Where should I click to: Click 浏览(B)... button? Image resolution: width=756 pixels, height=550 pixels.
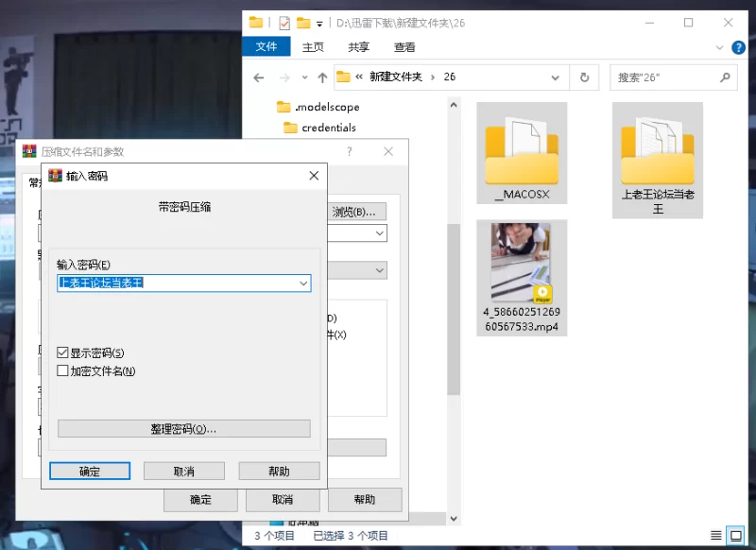[x=357, y=212]
